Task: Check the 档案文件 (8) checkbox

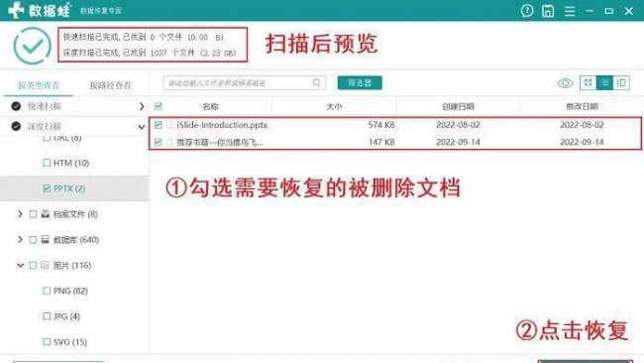Action: click(x=33, y=214)
